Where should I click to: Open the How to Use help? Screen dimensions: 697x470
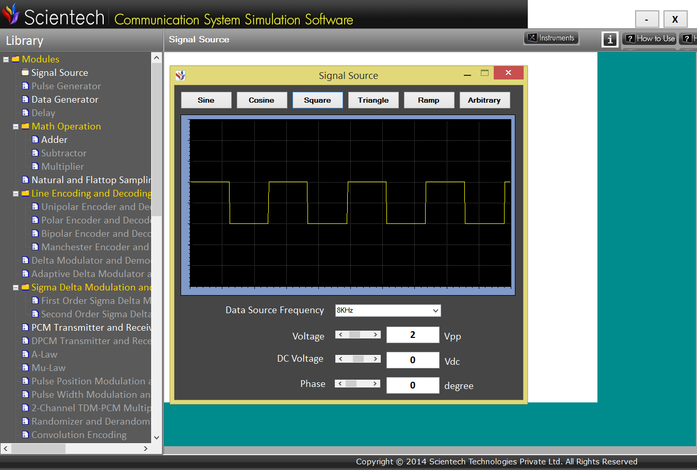pos(649,39)
